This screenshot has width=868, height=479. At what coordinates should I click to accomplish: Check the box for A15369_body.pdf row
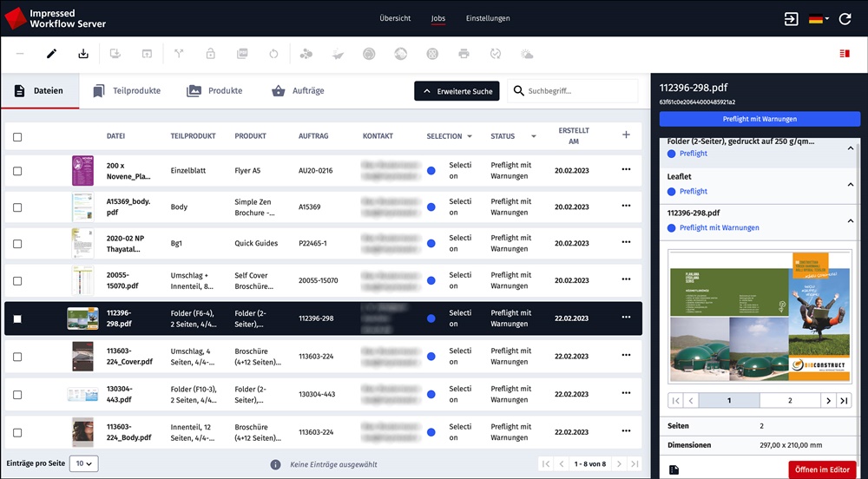click(x=17, y=207)
